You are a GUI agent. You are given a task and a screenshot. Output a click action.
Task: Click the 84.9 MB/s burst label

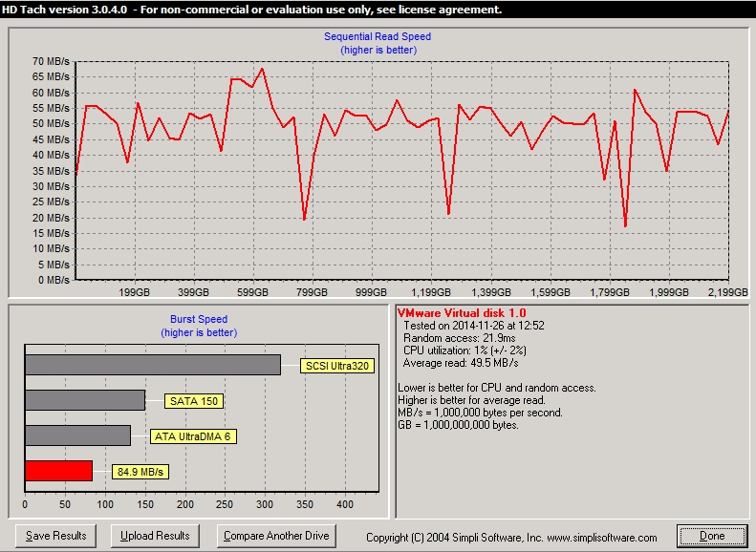[x=140, y=472]
